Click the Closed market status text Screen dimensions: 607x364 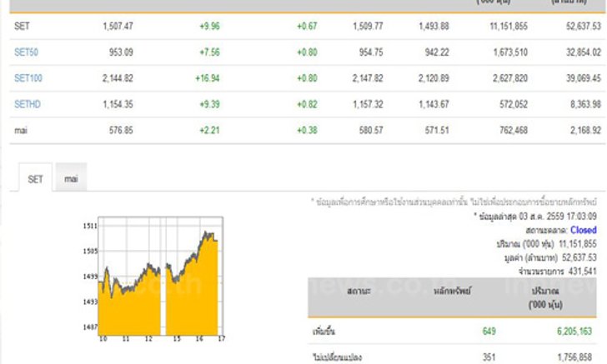coord(583,230)
